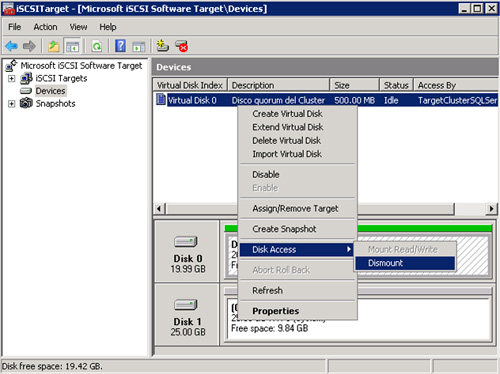The image size is (500, 374).
Task: Open the Help question mark icon
Action: [x=120, y=46]
